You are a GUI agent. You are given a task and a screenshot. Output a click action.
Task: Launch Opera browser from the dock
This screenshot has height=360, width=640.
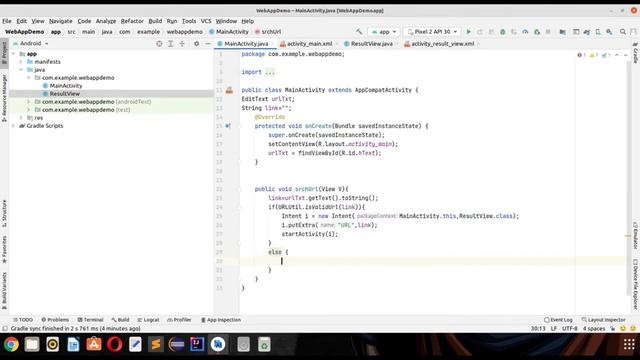[115, 344]
